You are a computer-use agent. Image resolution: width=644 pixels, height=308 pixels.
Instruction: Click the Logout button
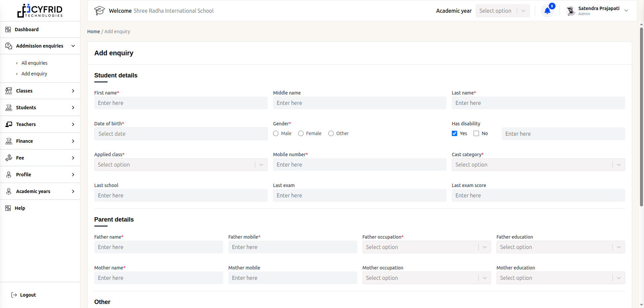(24, 295)
